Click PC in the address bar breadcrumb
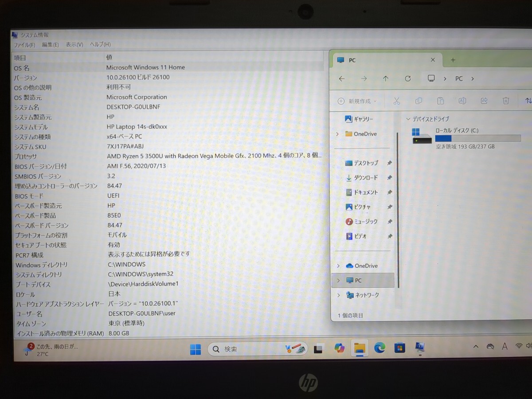Screen dimensions: 532x399 point(459,78)
